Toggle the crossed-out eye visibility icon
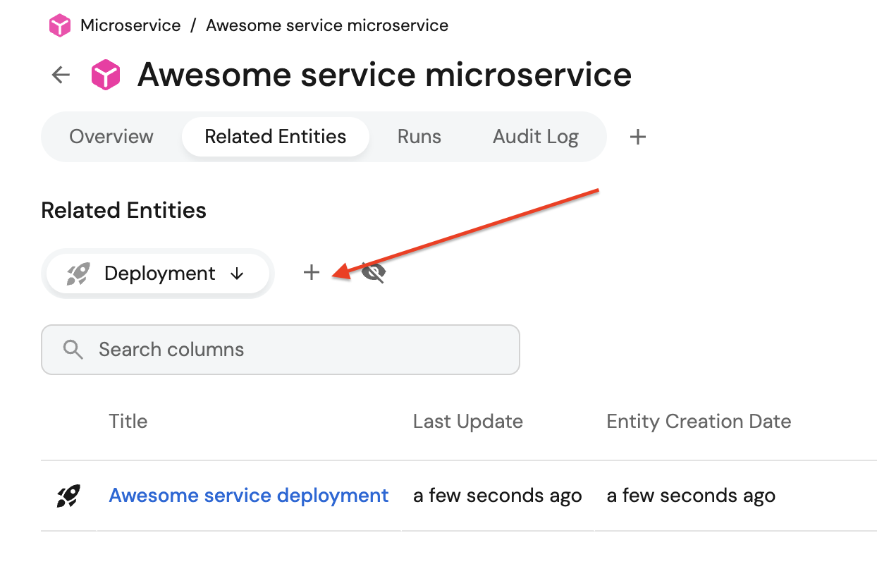 click(x=374, y=273)
